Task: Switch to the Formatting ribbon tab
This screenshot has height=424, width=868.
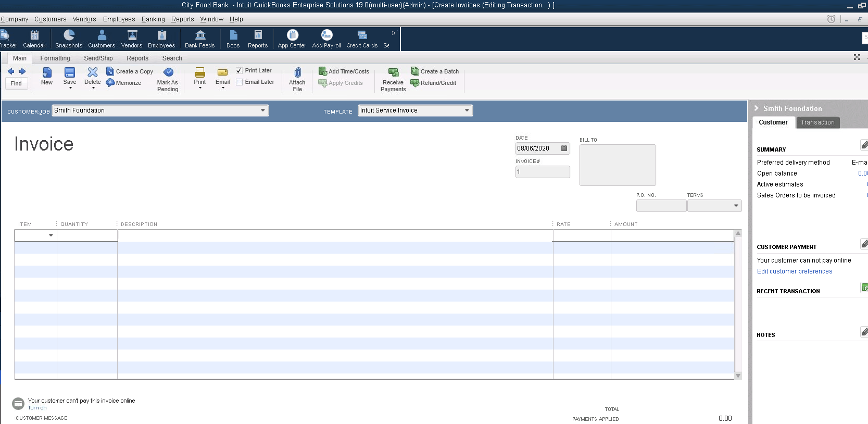Action: 55,58
